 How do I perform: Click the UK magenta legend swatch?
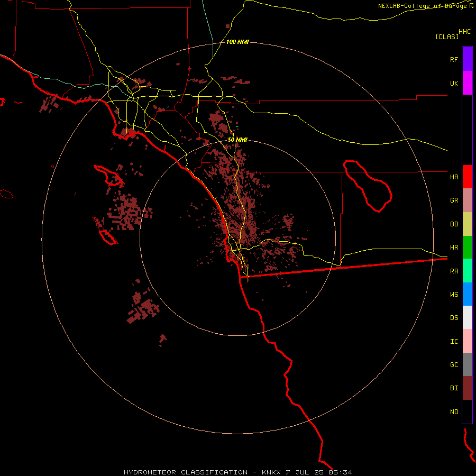pos(467,83)
